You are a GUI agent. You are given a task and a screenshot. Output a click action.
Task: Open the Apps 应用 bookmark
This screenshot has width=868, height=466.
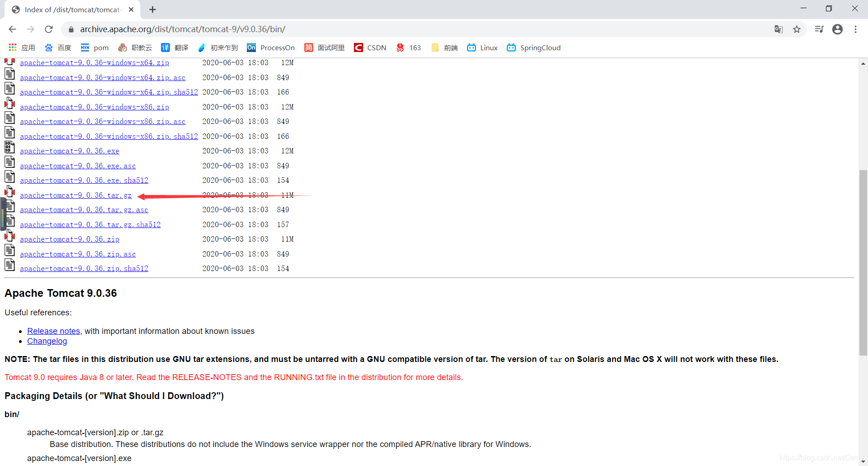pyautogui.click(x=22, y=48)
